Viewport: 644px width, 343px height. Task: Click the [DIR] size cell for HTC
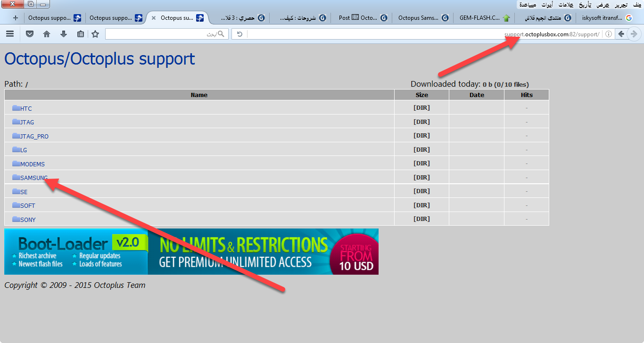(x=422, y=108)
